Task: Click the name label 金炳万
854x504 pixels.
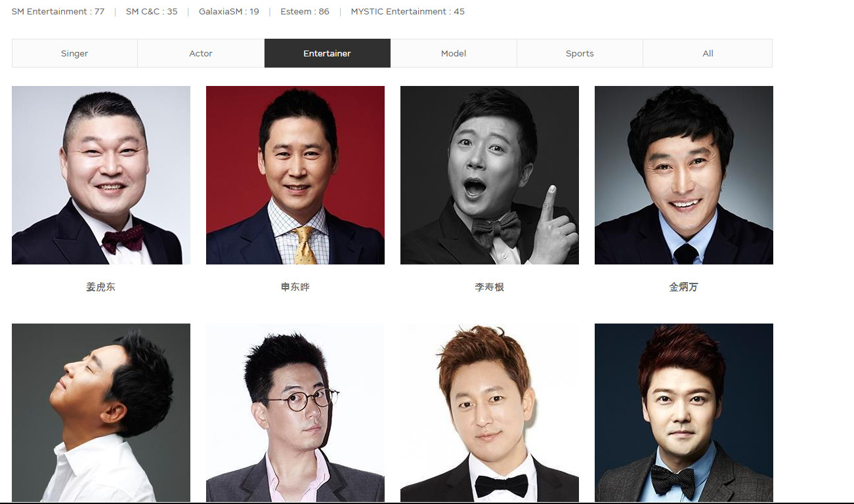Action: [x=683, y=287]
